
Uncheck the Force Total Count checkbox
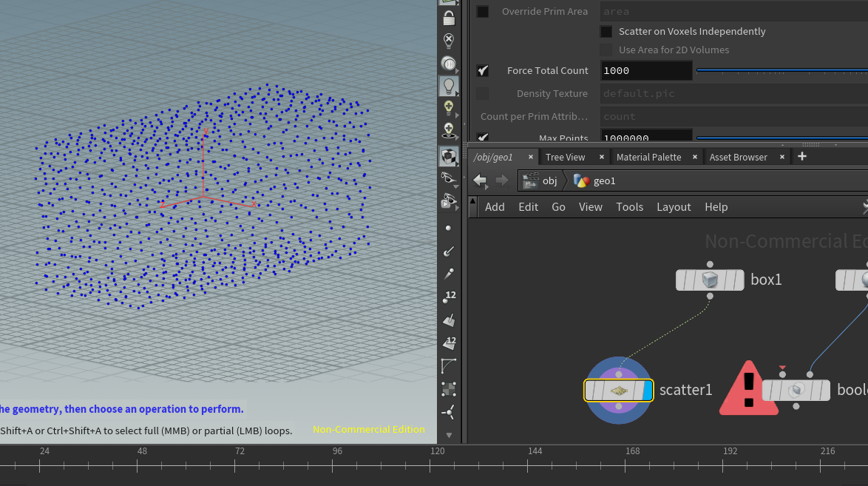481,70
